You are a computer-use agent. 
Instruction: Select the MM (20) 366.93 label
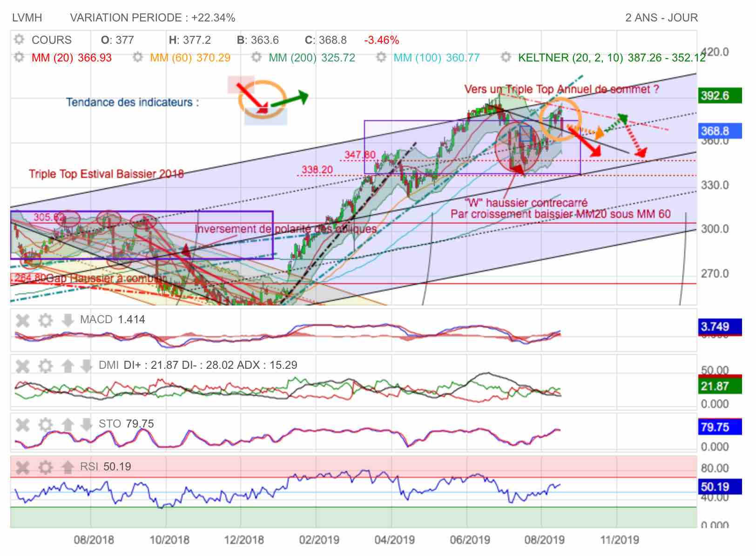pos(72,58)
